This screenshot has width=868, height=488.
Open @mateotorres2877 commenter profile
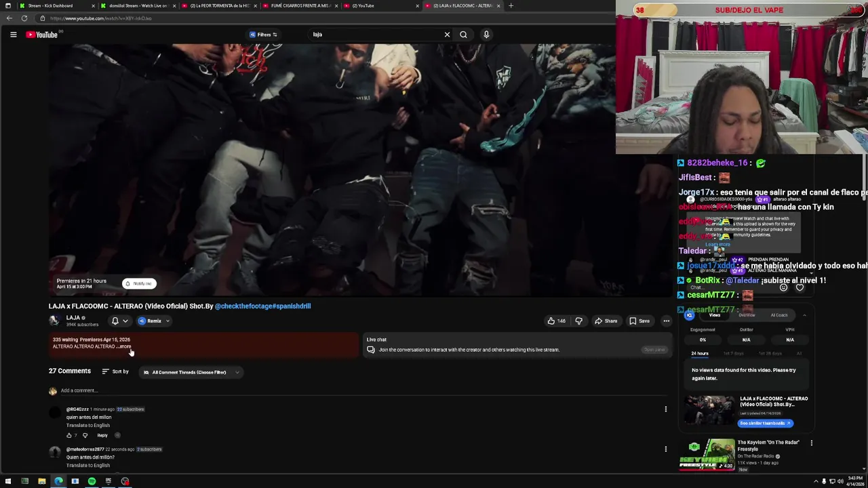pos(85,449)
